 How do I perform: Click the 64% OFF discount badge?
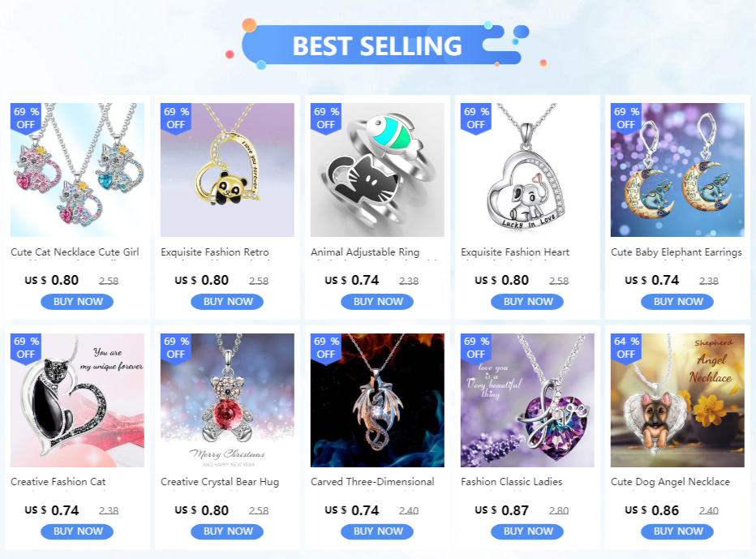tap(626, 348)
